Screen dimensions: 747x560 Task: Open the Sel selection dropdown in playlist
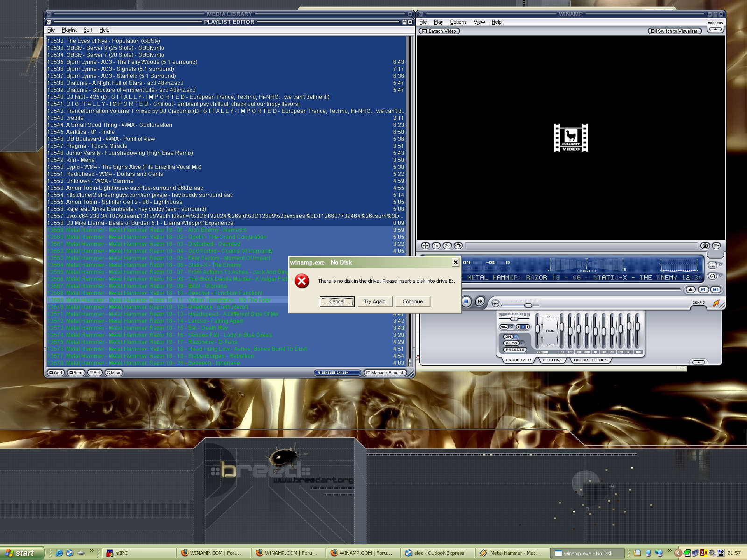95,372
